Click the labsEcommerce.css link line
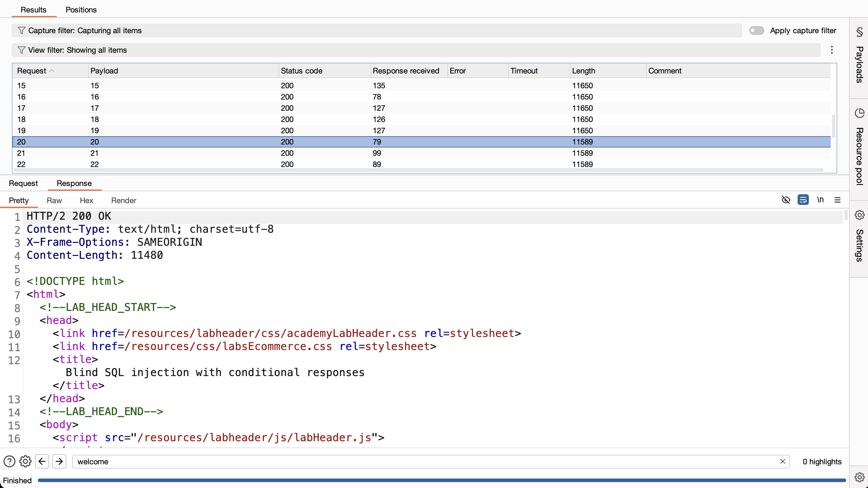The image size is (868, 488). [244, 346]
